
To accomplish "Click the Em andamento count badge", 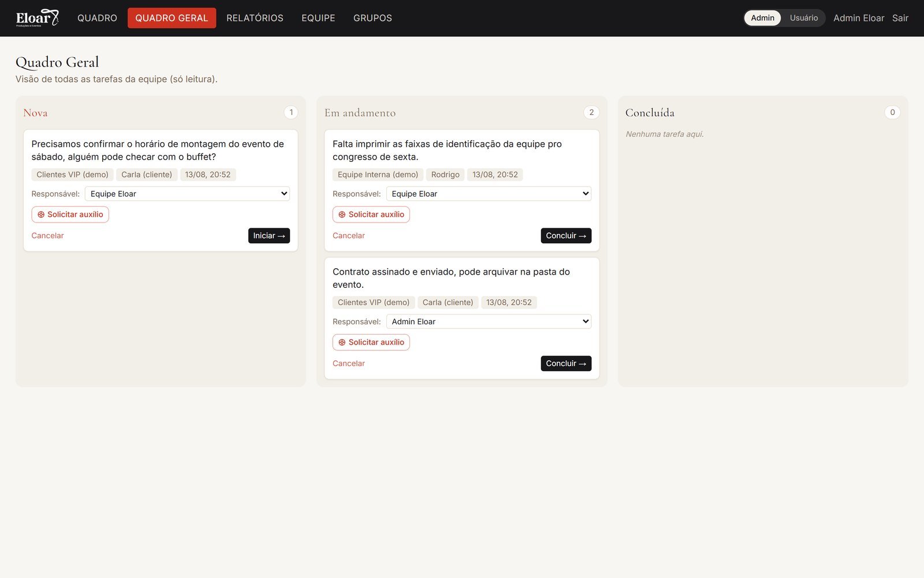I will coord(591,112).
